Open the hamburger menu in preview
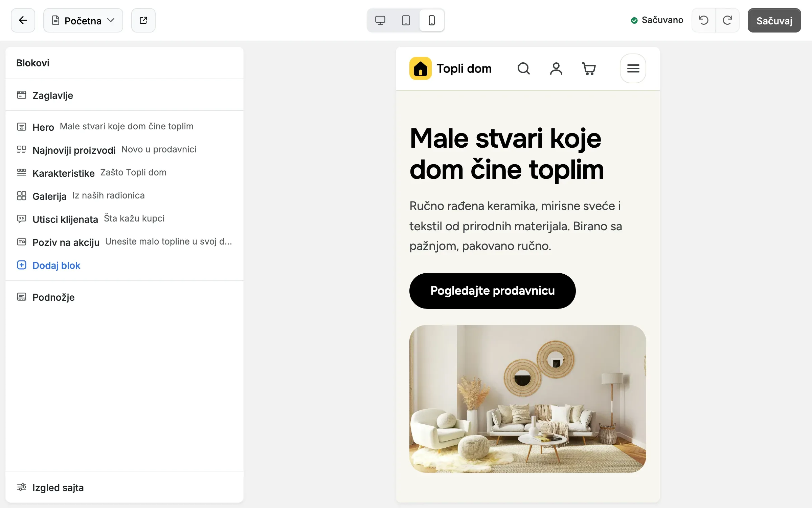The height and width of the screenshot is (508, 812). (633, 68)
